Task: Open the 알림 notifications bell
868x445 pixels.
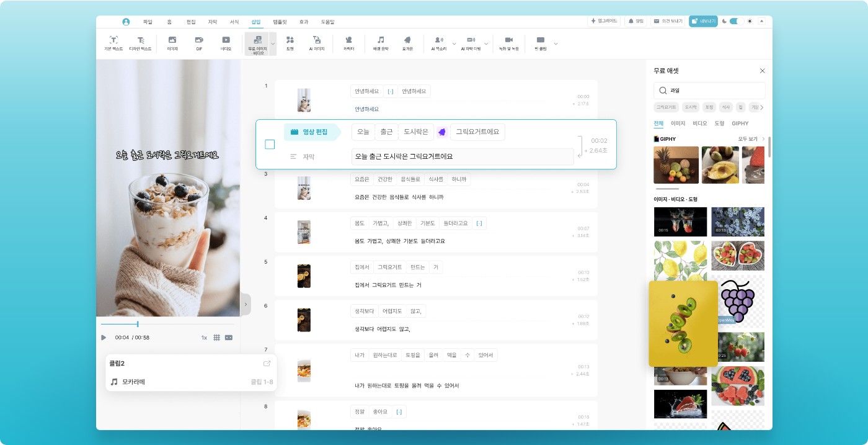Action: coord(635,21)
